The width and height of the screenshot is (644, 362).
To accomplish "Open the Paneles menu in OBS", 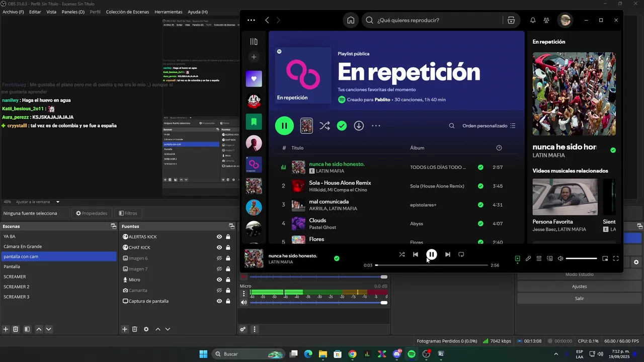I will point(73,12).
